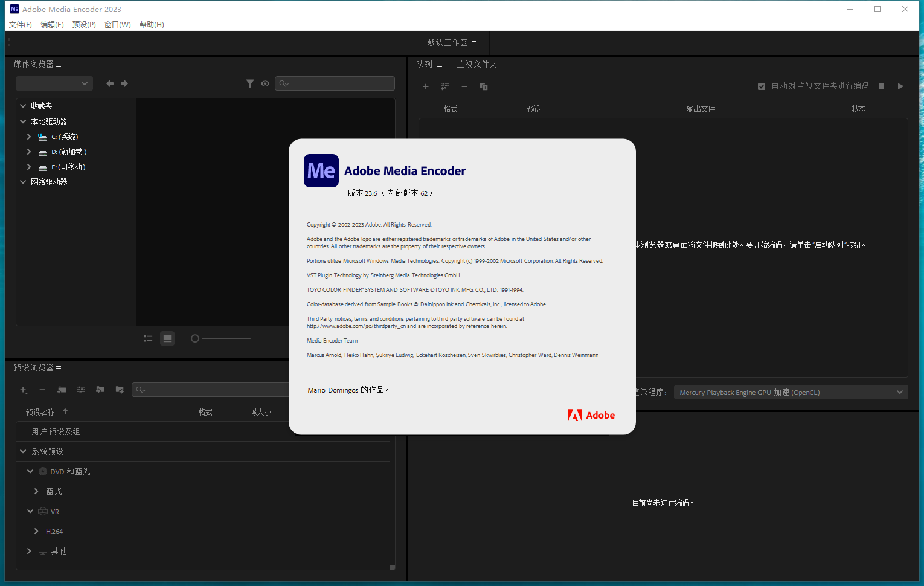Click 格式 column header in preset browser

pos(205,412)
